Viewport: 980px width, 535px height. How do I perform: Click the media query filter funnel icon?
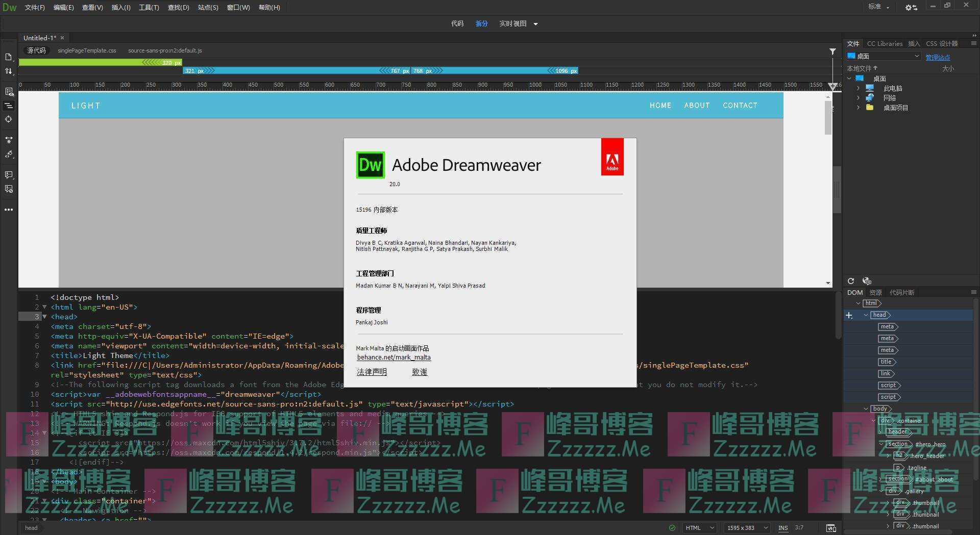(832, 52)
